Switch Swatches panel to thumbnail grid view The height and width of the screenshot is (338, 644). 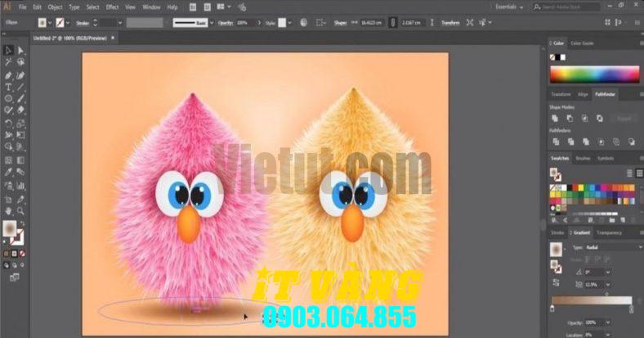(x=639, y=174)
